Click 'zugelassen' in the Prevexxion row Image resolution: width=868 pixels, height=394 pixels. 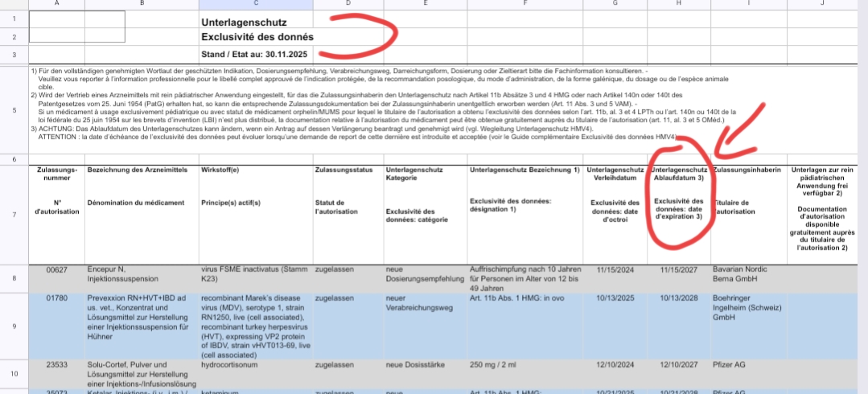coord(348,326)
